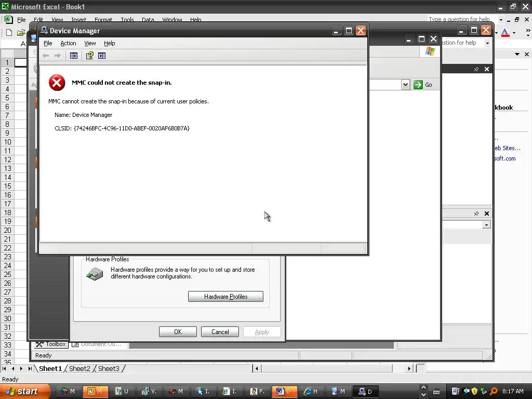
Task: Click the 8:17 AM clock in the tray
Action: click(x=513, y=391)
